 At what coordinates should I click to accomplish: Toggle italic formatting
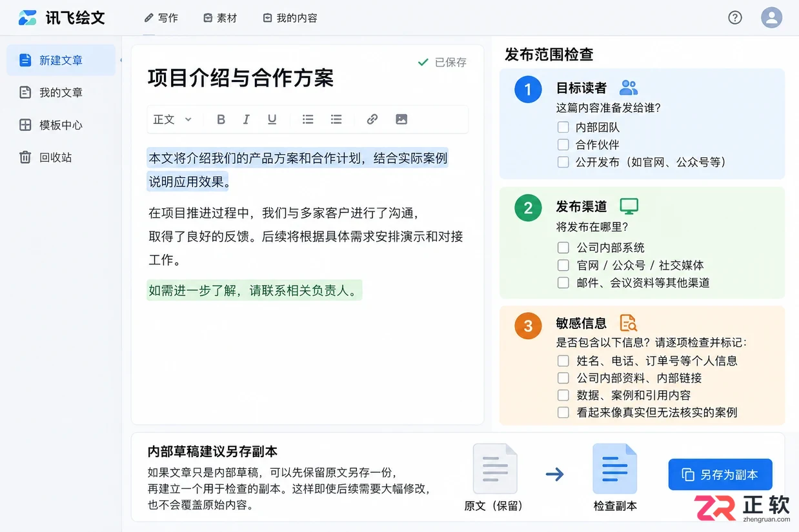tap(246, 119)
